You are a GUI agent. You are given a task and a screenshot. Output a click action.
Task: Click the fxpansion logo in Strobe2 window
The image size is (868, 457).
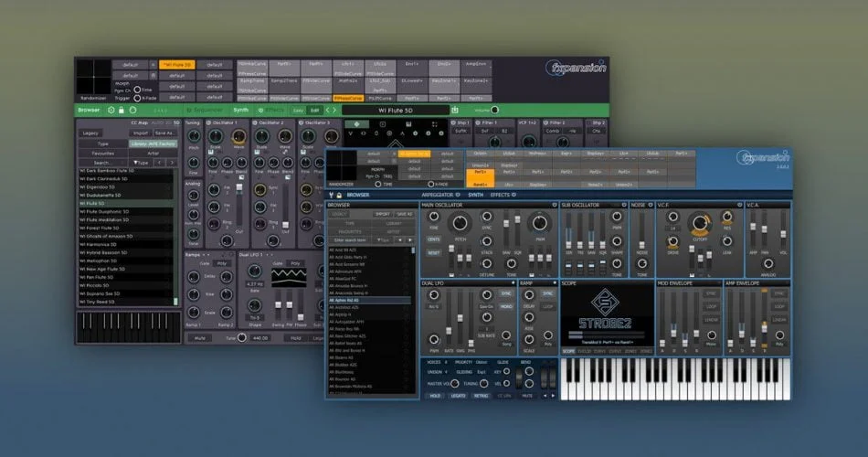click(762, 157)
